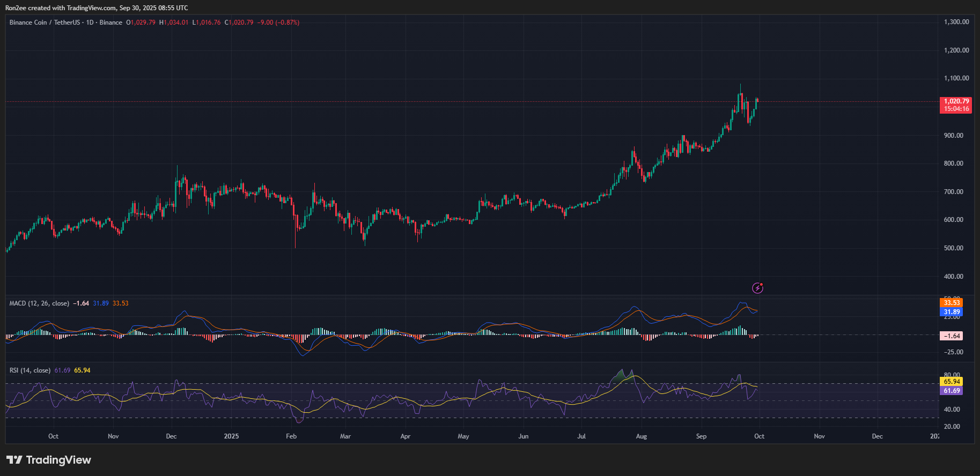Viewport: 980px width, 476px height.
Task: Click the MACD (12, 26, close) indicator legend
Action: point(39,303)
